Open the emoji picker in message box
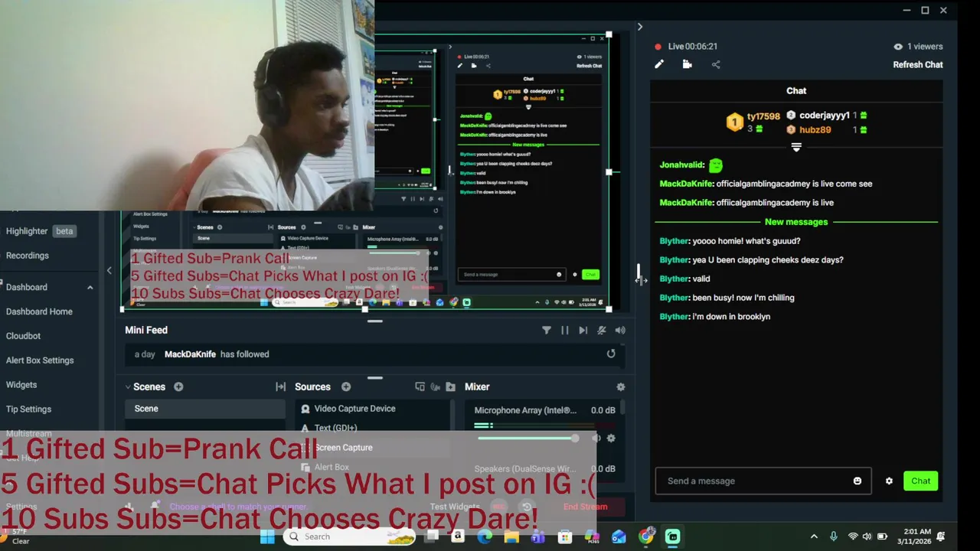 (857, 481)
